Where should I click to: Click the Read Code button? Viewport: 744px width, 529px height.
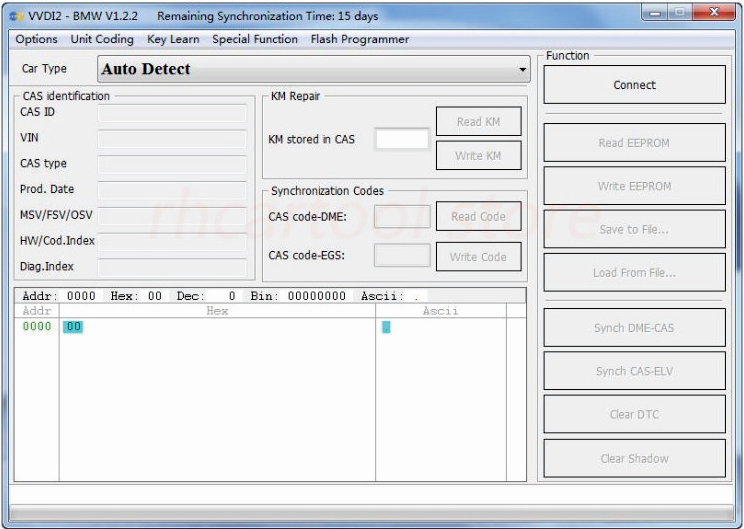point(479,216)
